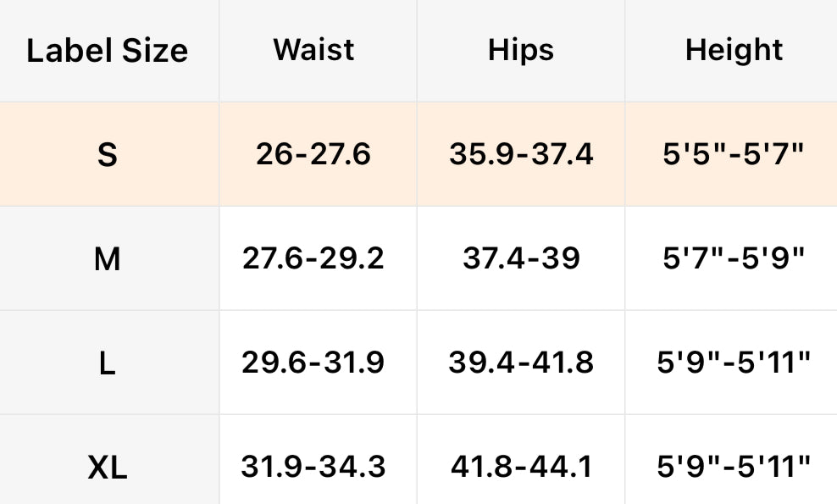Click the hips value 35.9-37.4
Image resolution: width=837 pixels, height=504 pixels.
pos(521,154)
